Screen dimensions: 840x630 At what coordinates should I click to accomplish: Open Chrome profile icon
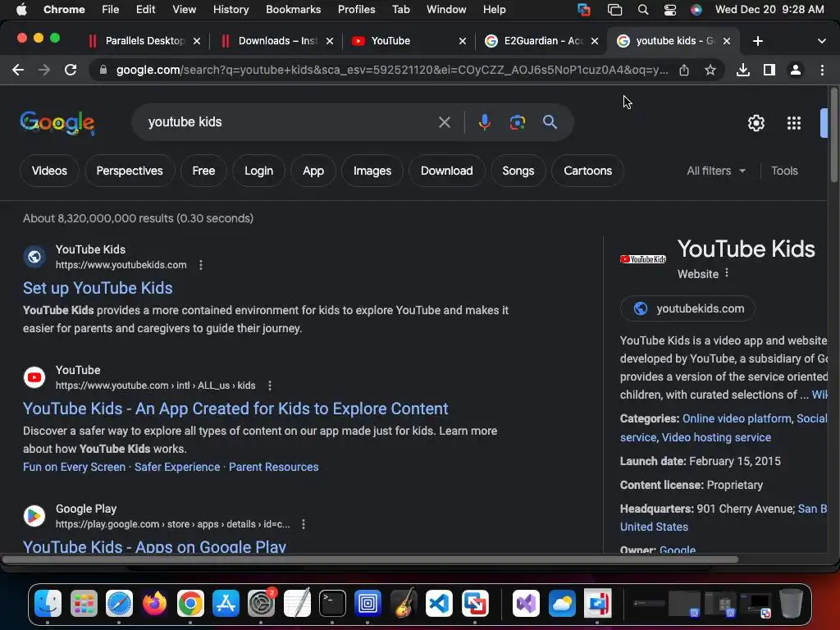click(796, 71)
